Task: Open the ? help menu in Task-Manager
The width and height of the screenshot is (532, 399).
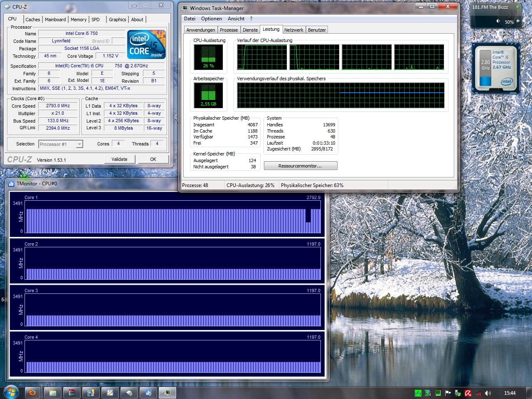Action: 251,19
